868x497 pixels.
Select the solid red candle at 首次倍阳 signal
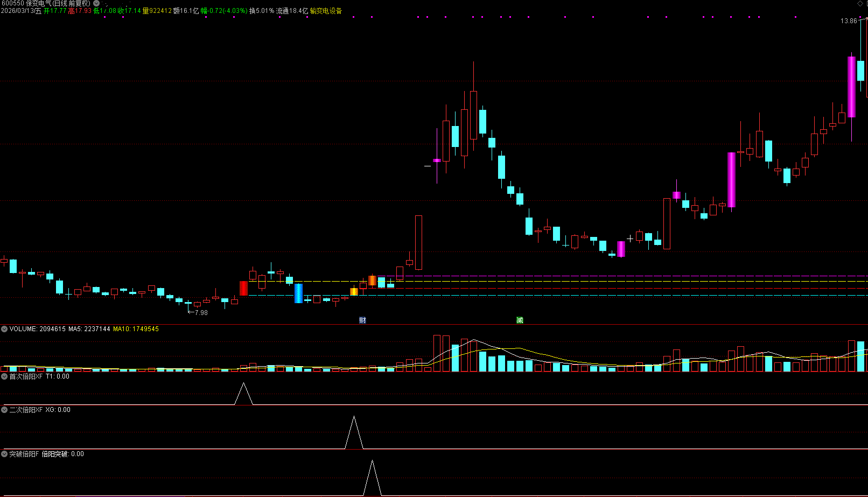(x=243, y=288)
